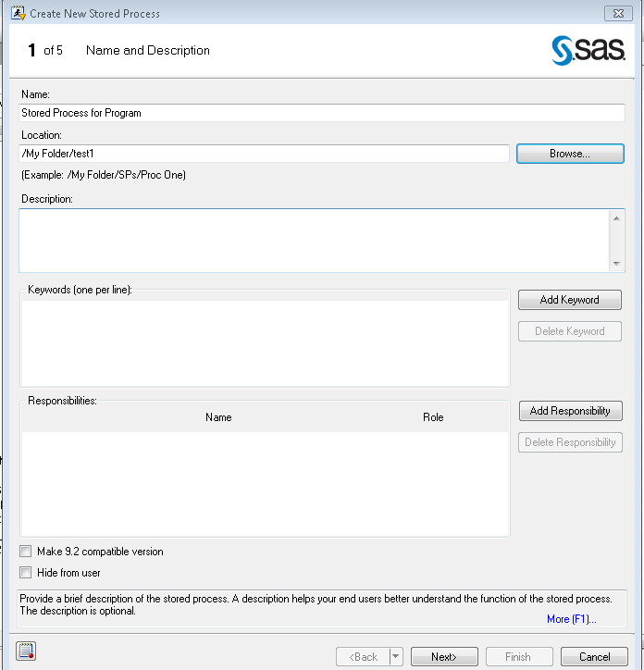This screenshot has height=670, width=644.
Task: Click the stored process title bar icon
Action: (17, 14)
